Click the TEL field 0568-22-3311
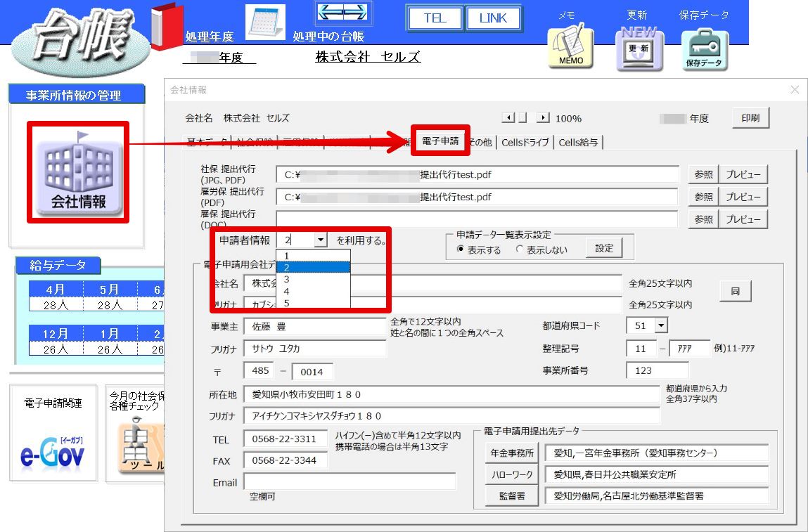The height and width of the screenshot is (532, 808). (x=286, y=439)
